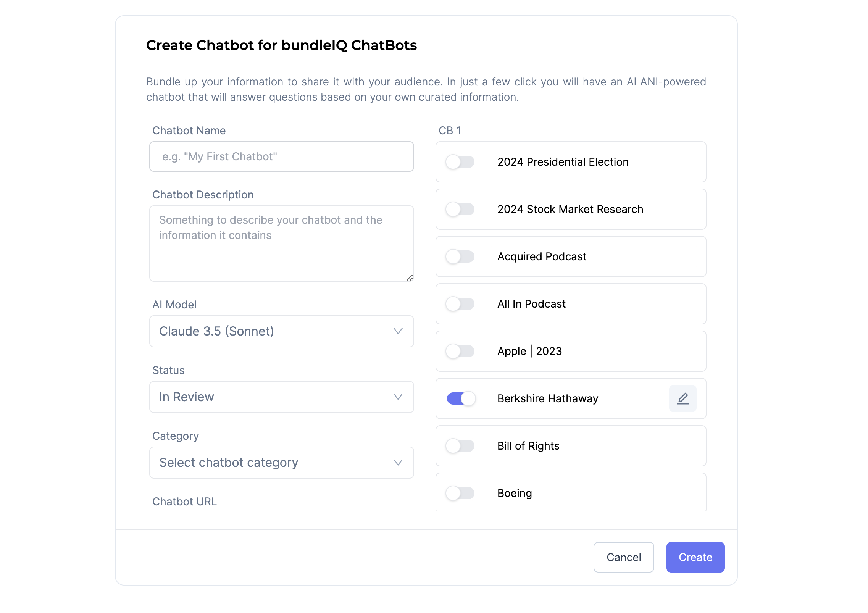
Task: Click the Status field chevron arrow
Action: click(398, 397)
